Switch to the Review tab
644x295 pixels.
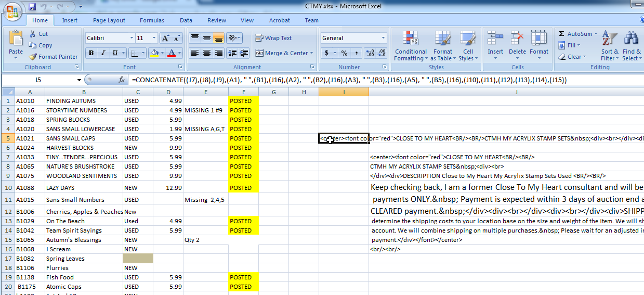[x=217, y=20]
